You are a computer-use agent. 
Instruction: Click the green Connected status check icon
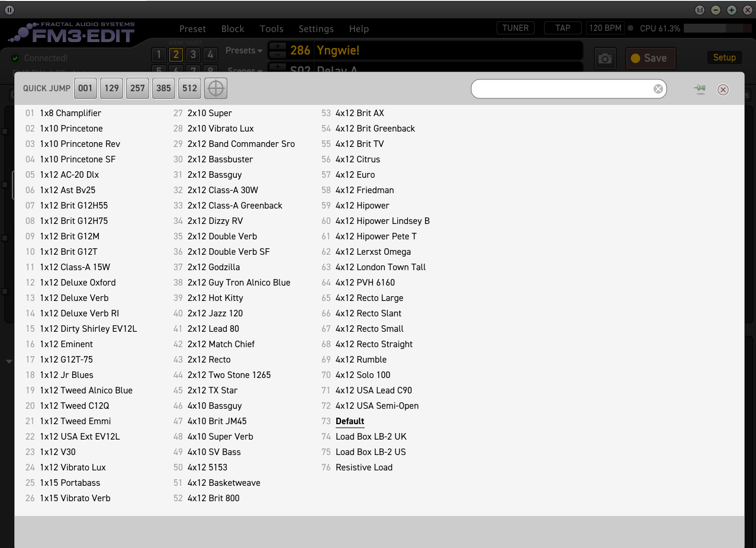pos(15,58)
